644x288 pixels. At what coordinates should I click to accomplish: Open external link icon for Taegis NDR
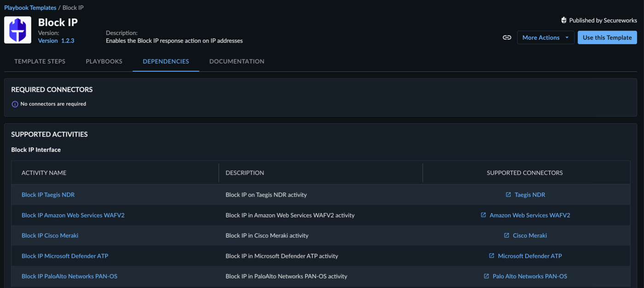[x=508, y=194]
